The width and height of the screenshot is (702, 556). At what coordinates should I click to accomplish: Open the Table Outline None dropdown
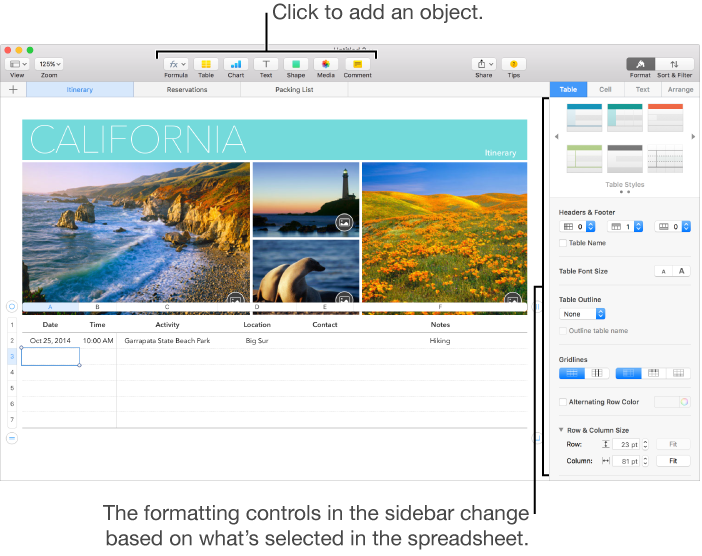tap(582, 314)
